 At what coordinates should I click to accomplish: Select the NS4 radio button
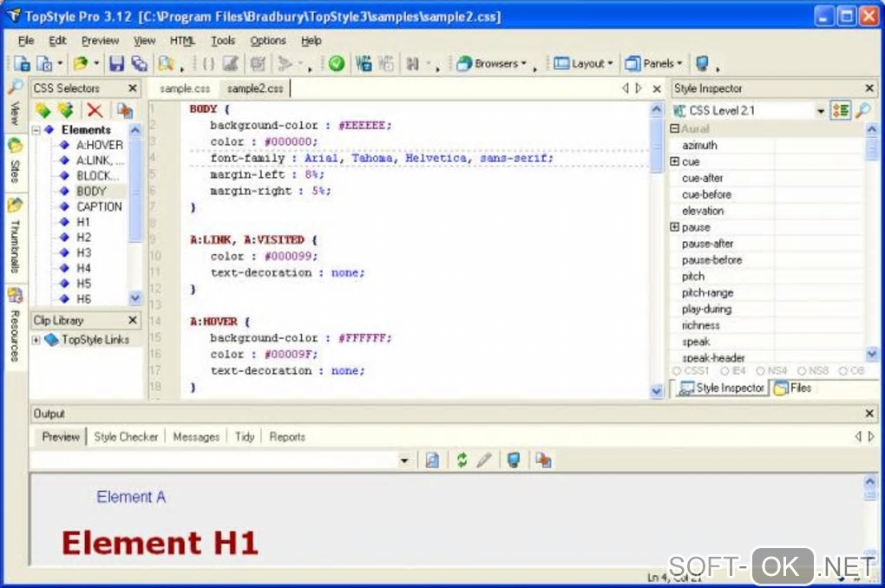[761, 370]
